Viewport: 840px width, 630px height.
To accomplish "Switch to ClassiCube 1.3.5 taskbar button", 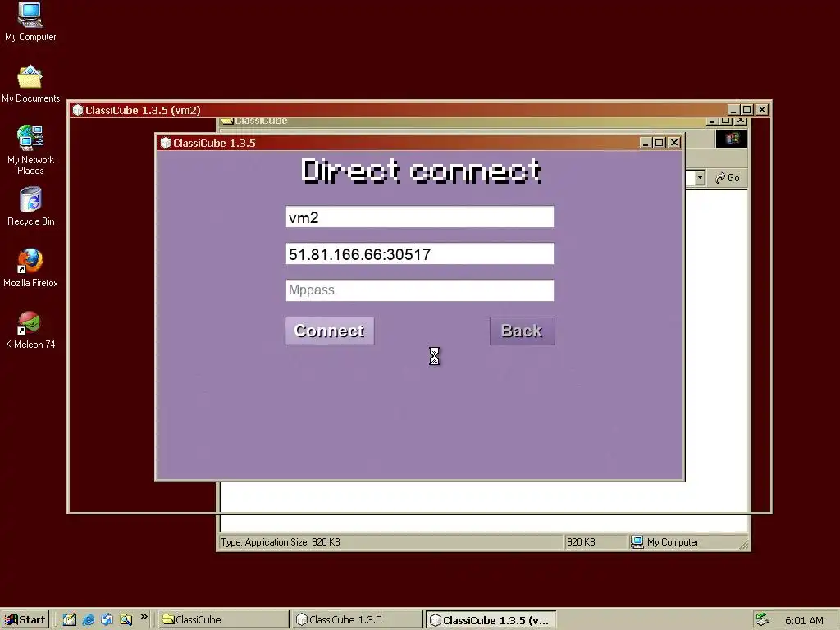I will click(x=357, y=620).
